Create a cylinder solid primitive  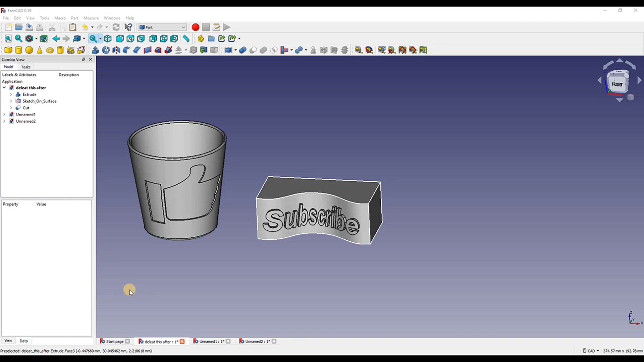19,50
